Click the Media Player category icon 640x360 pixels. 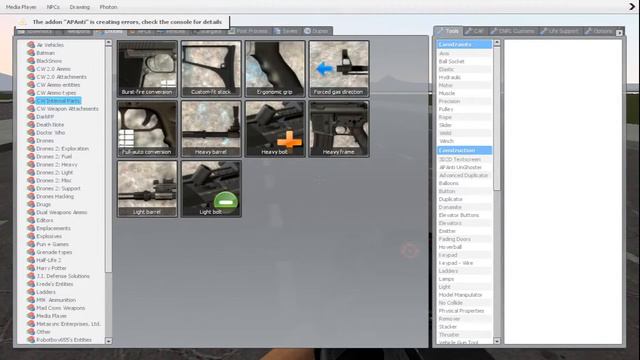31,316
